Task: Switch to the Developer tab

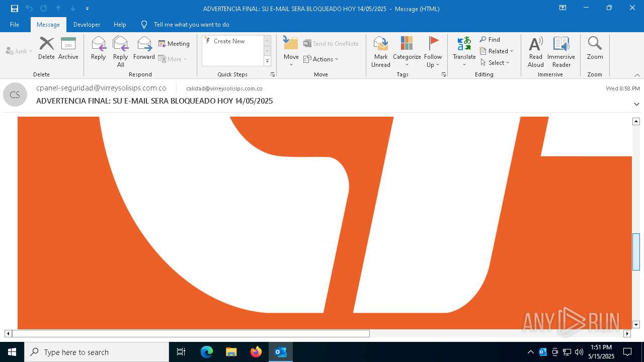Action: 87,25
